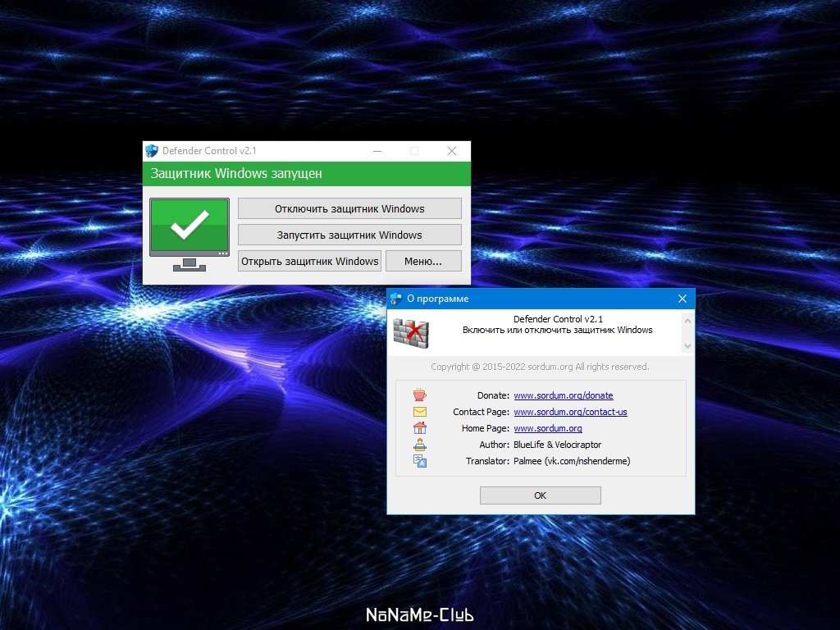Click Запустить защитник Windows button
The height and width of the screenshot is (630, 840).
(x=349, y=235)
